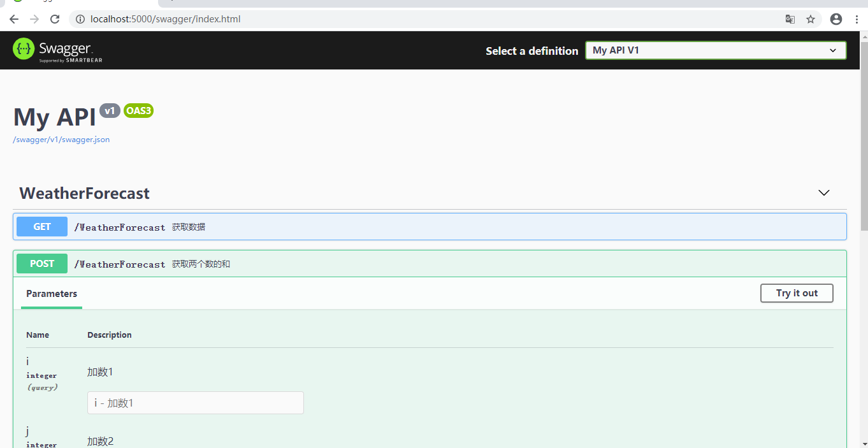Click the Try it out button

point(797,293)
